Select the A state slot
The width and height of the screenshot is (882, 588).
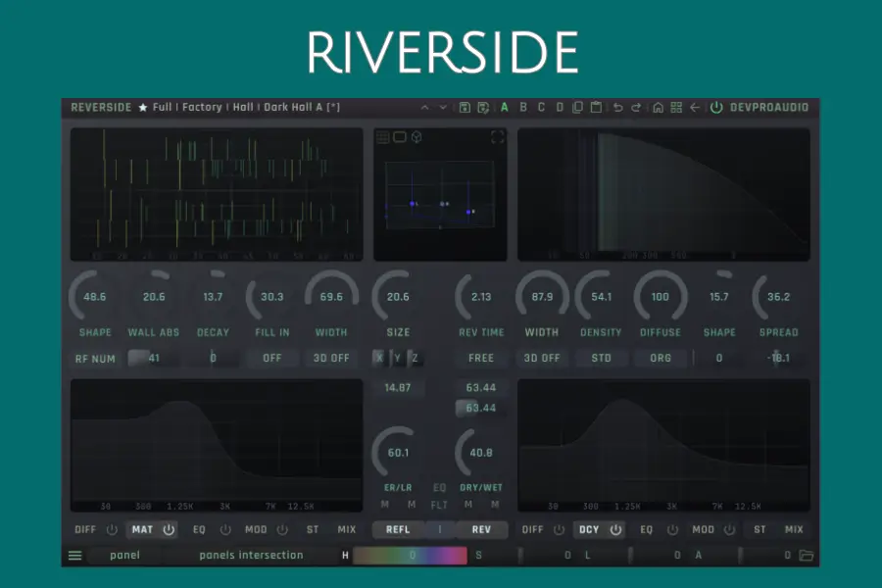click(x=505, y=107)
